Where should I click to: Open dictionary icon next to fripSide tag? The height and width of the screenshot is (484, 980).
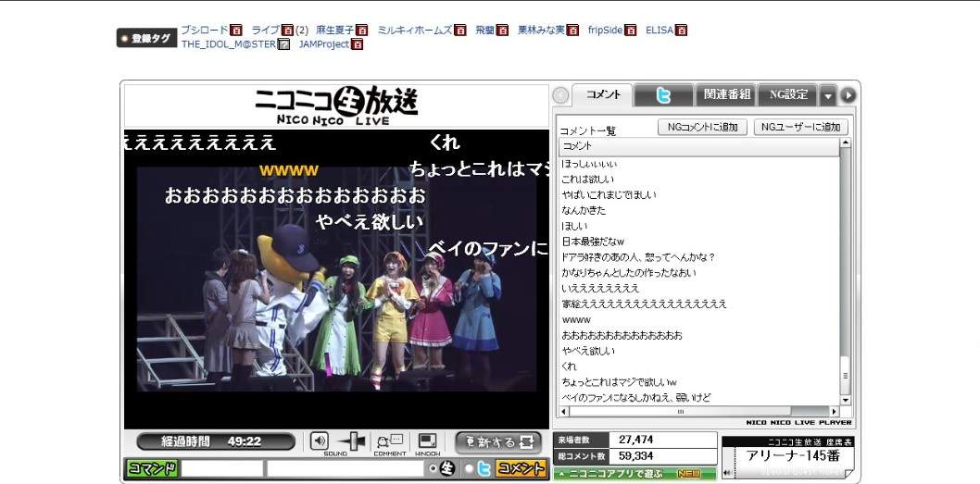click(x=631, y=30)
